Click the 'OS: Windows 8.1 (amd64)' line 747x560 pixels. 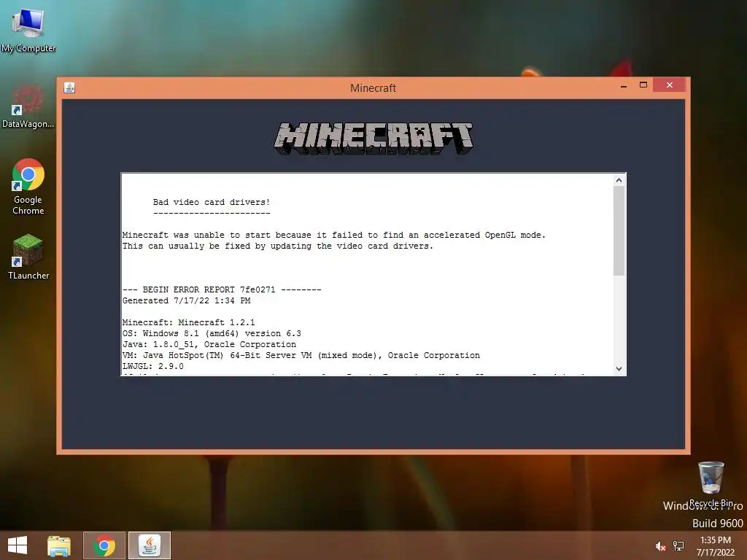212,333
